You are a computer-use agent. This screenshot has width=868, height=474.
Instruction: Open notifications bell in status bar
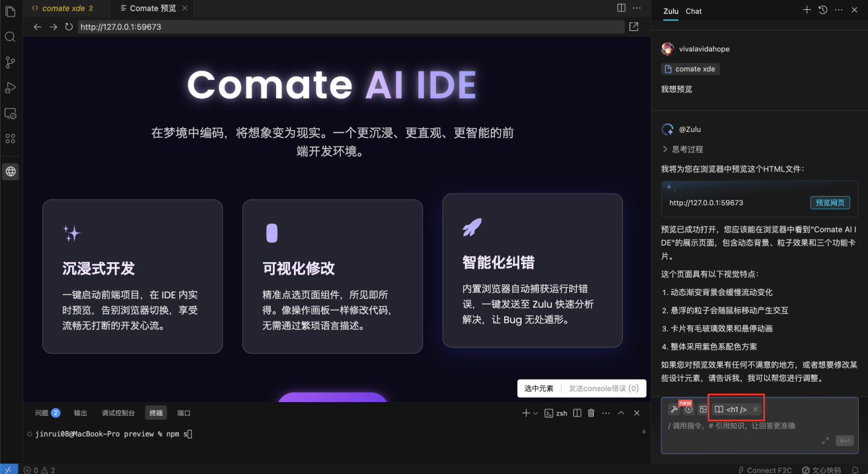click(x=855, y=470)
